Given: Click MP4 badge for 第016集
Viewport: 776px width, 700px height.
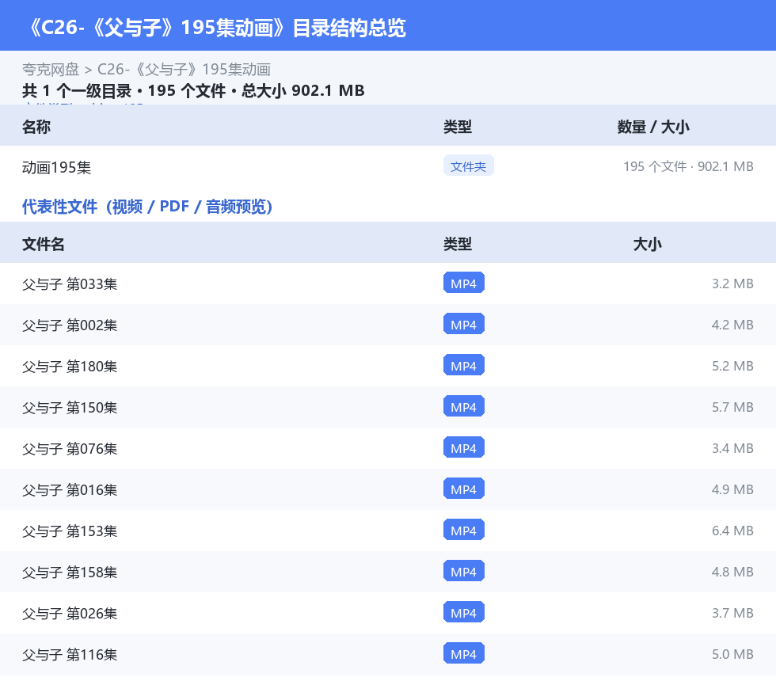Looking at the screenshot, I should pyautogui.click(x=464, y=489).
